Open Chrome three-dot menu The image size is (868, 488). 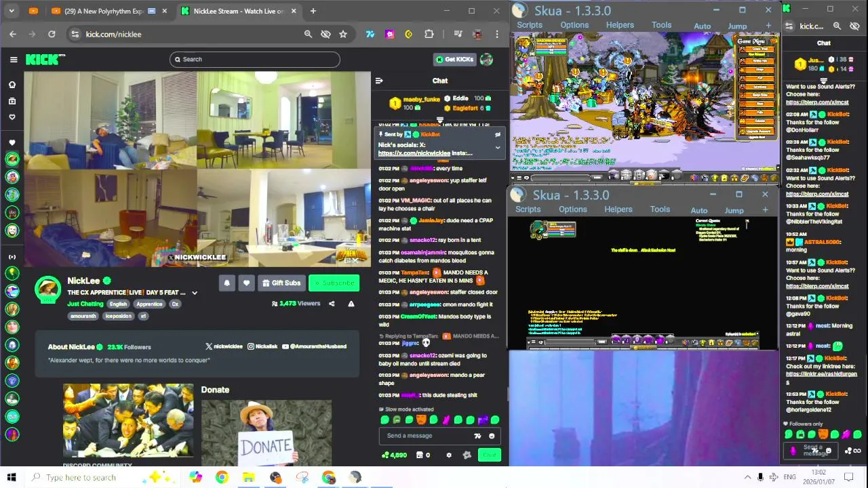pyautogui.click(x=496, y=34)
